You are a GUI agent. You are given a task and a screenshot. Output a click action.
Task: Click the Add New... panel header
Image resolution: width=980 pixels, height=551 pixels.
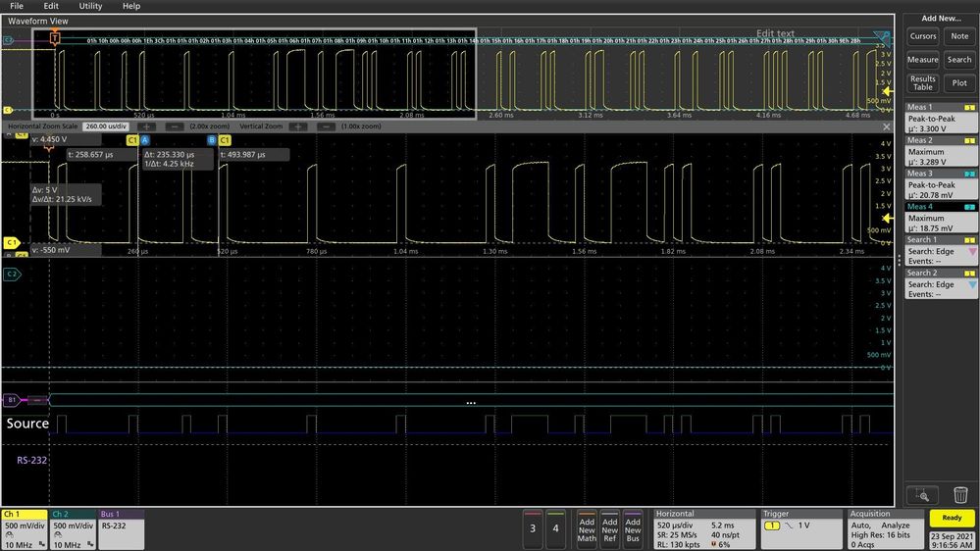click(941, 19)
